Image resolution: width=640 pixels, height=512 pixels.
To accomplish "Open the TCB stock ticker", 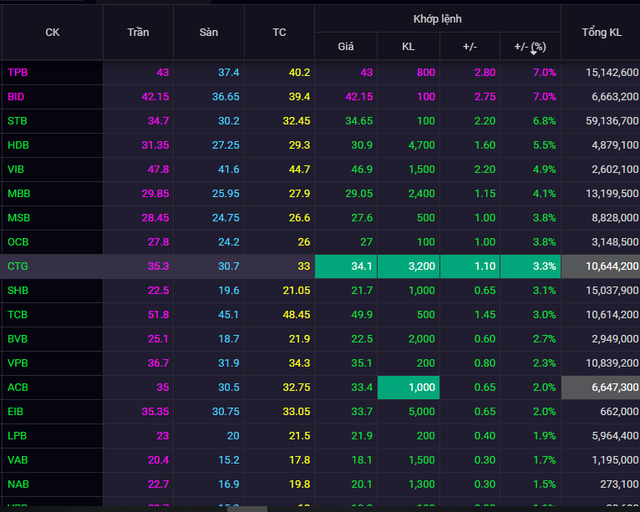I will coord(18,314).
